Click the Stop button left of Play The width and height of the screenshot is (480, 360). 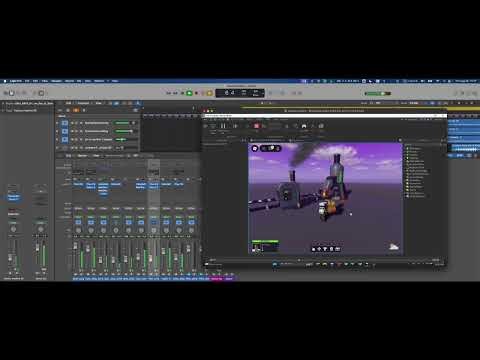click(x=182, y=93)
